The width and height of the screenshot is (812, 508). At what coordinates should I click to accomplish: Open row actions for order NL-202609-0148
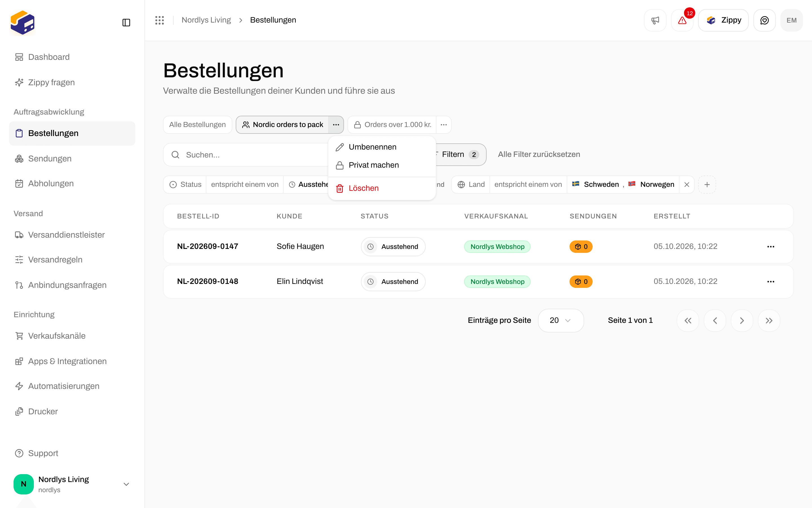point(771,282)
